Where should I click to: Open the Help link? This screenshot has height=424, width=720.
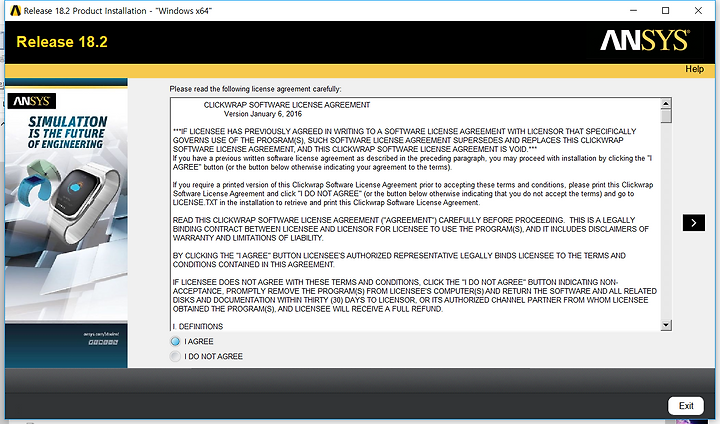coord(694,69)
